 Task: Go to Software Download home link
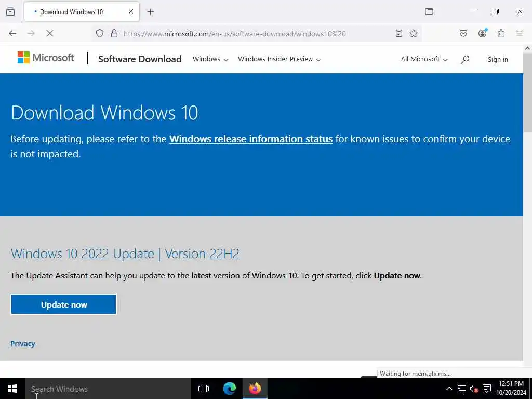(140, 59)
